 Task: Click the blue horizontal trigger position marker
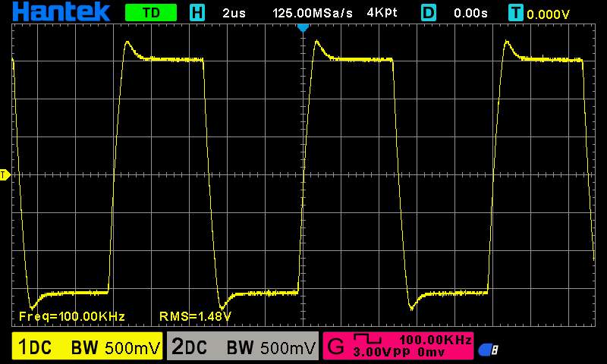click(x=303, y=28)
